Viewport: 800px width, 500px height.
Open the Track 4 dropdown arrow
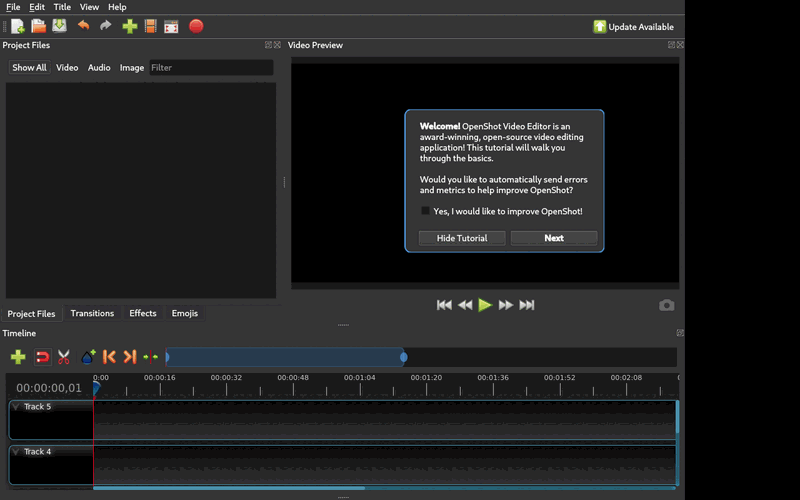(16, 452)
